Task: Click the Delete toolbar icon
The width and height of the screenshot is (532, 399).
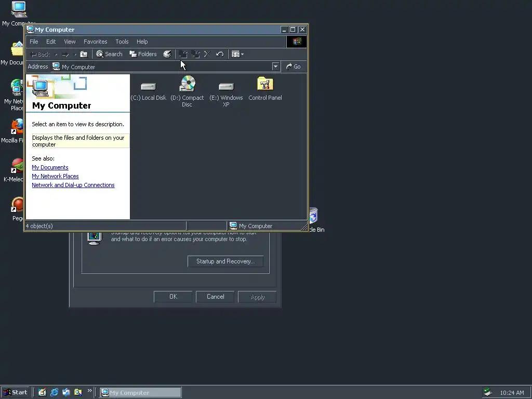Action: (207, 54)
